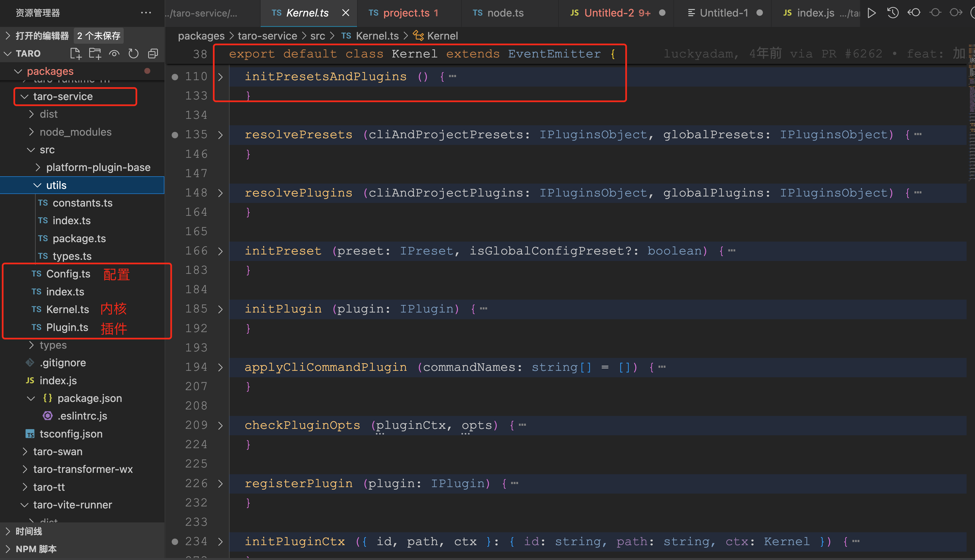The image size is (975, 560).
Task: Click packages in the breadcrumb
Action: click(x=201, y=36)
